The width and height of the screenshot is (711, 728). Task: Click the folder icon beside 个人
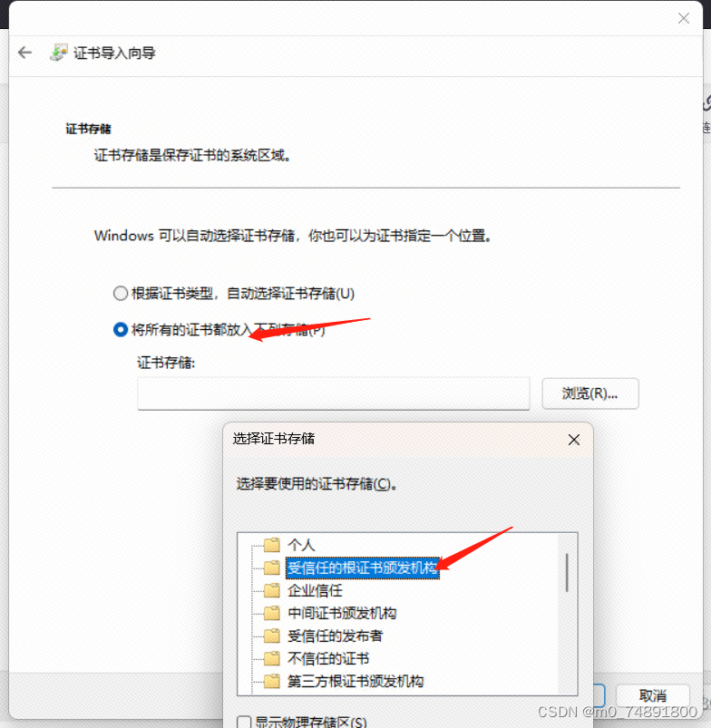(x=272, y=544)
